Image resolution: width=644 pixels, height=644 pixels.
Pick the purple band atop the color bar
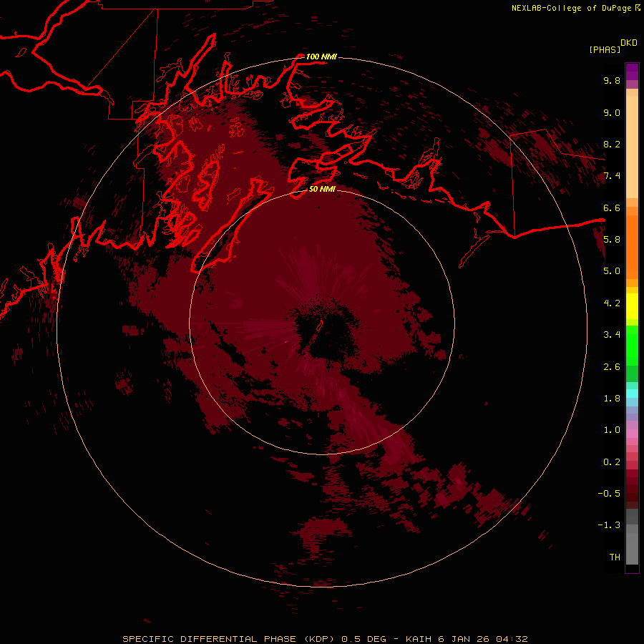(632, 72)
